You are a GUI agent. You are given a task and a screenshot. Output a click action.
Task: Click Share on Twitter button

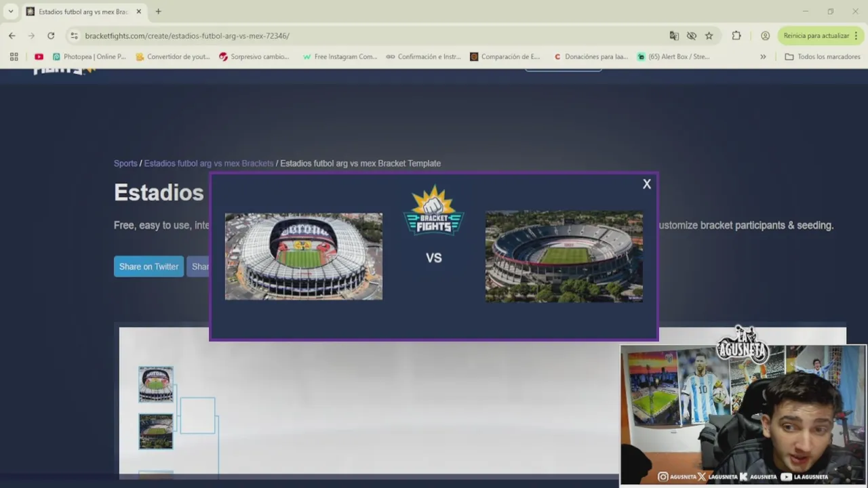[149, 266]
